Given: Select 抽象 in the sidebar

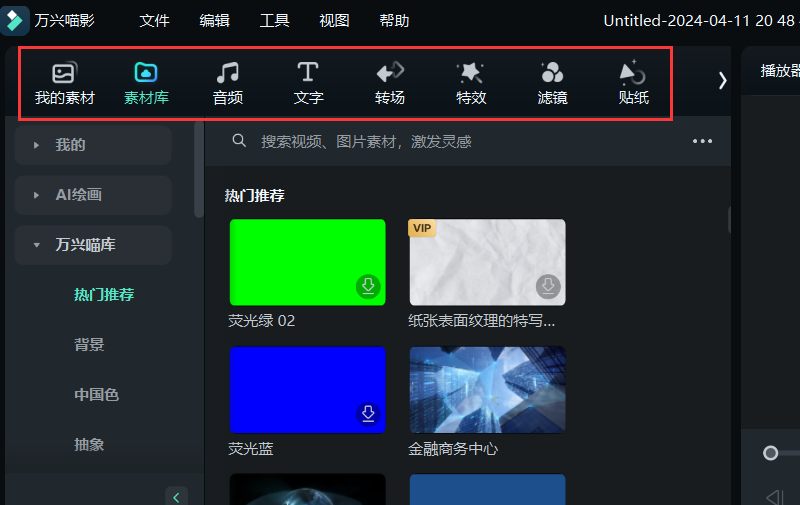Looking at the screenshot, I should (89, 444).
